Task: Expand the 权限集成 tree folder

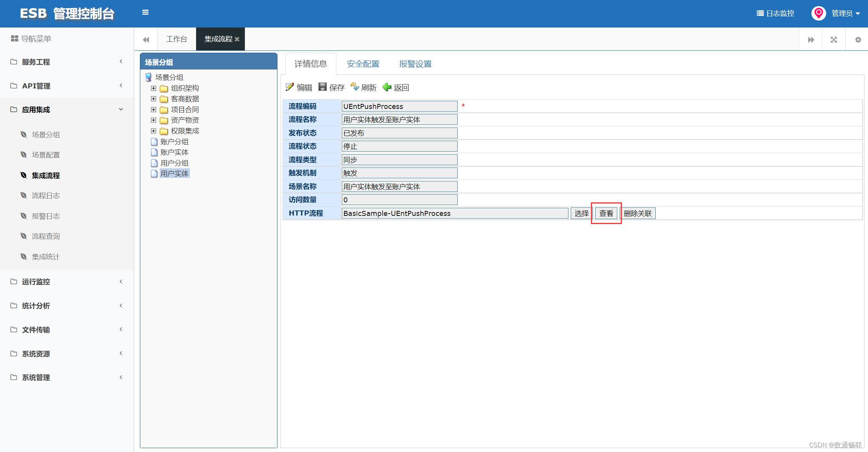Action: [x=153, y=131]
